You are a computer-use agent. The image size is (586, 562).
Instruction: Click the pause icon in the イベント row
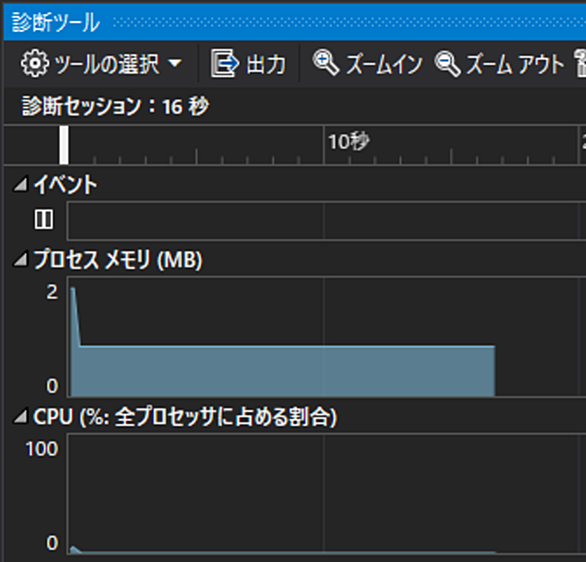click(44, 219)
